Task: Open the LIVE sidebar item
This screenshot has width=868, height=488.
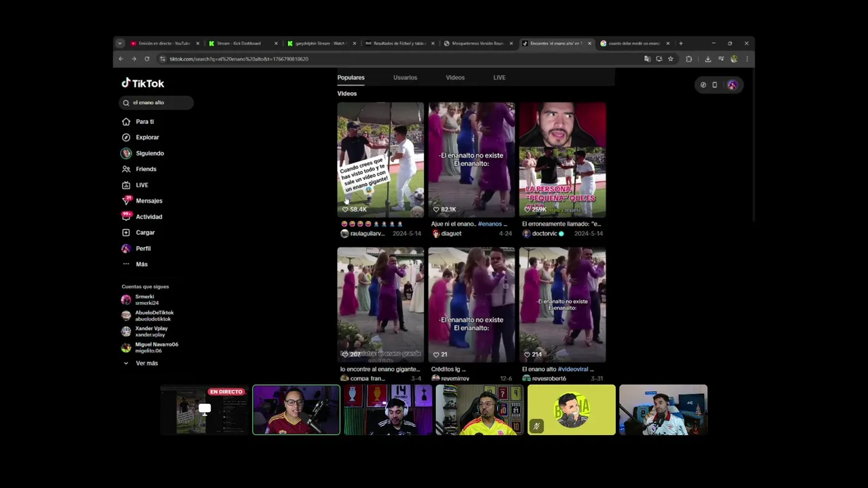Action: click(x=142, y=185)
